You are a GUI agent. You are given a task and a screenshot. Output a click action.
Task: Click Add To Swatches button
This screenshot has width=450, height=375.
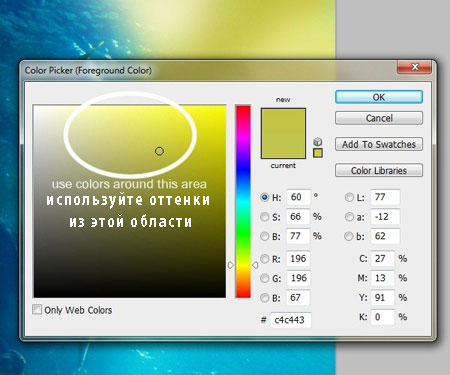click(379, 144)
